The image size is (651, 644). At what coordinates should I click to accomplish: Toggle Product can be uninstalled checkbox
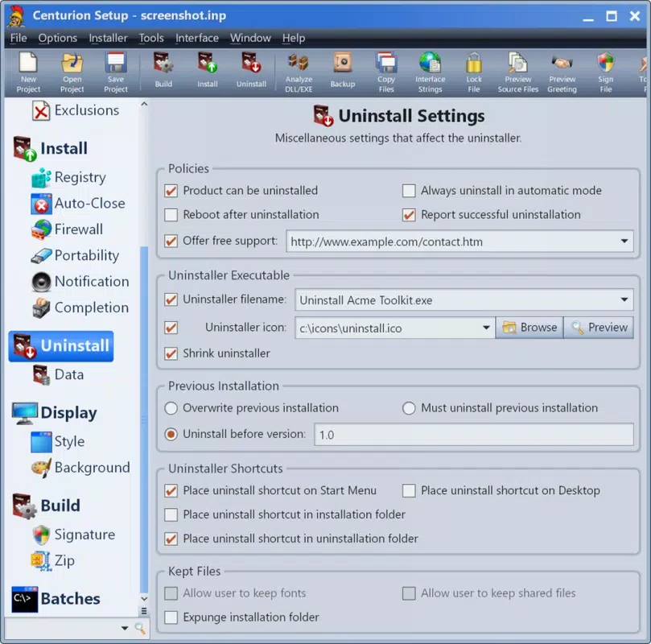pyautogui.click(x=171, y=191)
